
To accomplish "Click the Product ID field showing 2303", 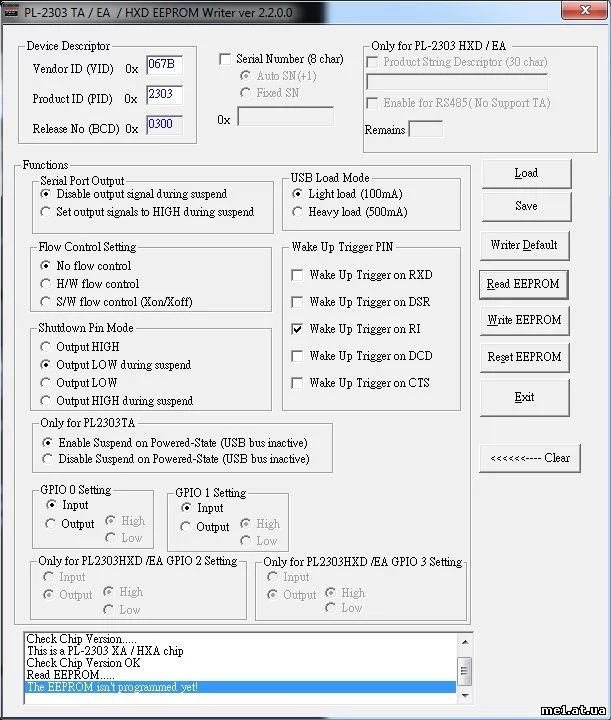I will (164, 95).
